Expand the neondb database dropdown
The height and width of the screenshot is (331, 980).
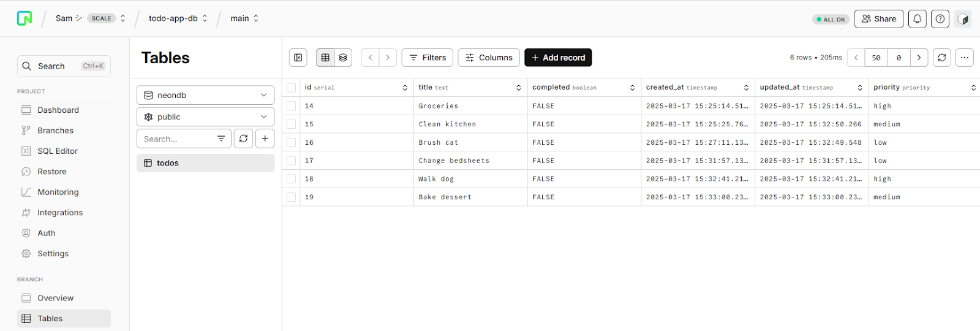coord(206,95)
